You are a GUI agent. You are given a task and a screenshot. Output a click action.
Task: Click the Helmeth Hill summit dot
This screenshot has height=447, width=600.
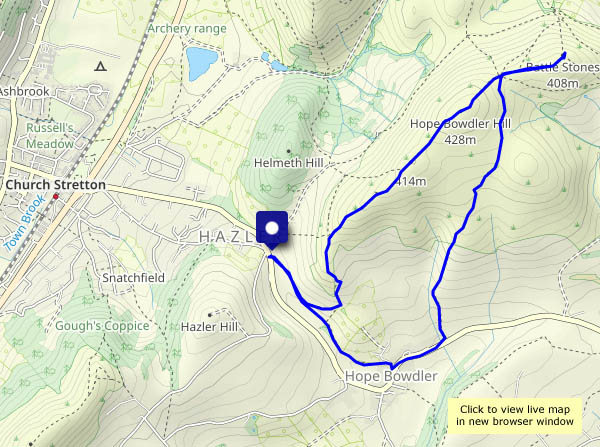click(289, 151)
